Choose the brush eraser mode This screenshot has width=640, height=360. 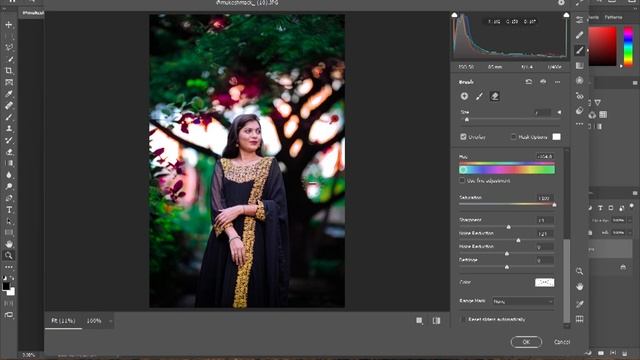pyautogui.click(x=494, y=96)
